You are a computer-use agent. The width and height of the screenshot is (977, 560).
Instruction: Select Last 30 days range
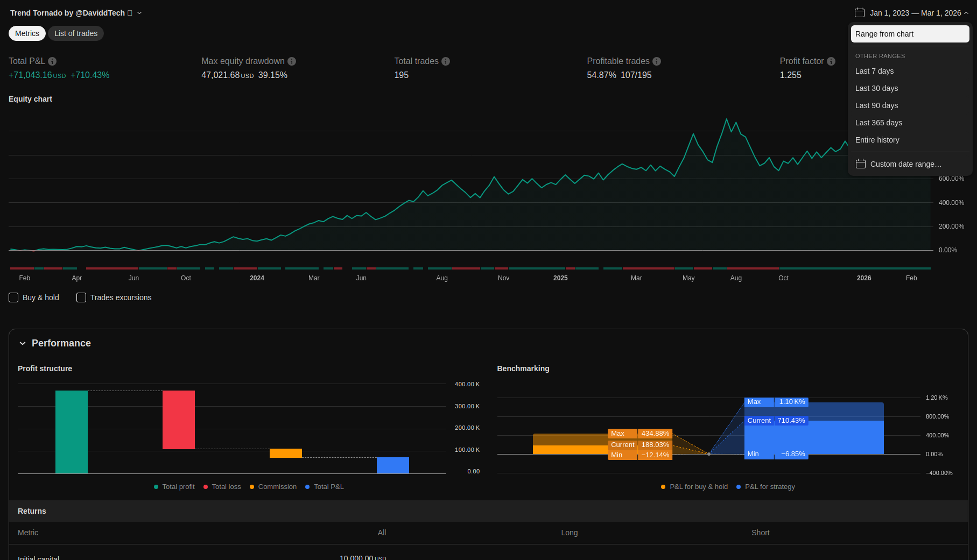[x=876, y=88]
